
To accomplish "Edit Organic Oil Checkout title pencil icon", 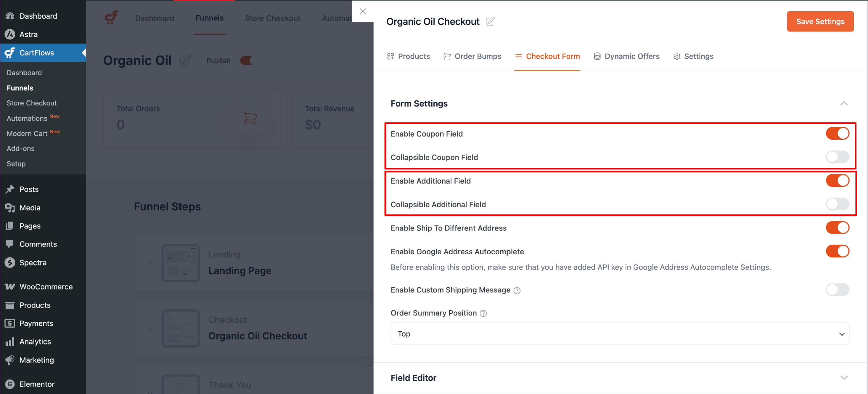I will pos(490,21).
